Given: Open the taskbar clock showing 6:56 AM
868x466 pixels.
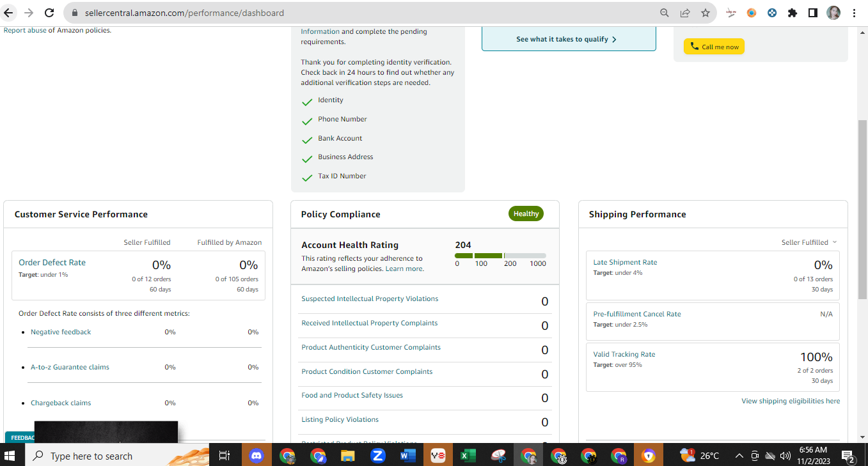Looking at the screenshot, I should click(813, 455).
